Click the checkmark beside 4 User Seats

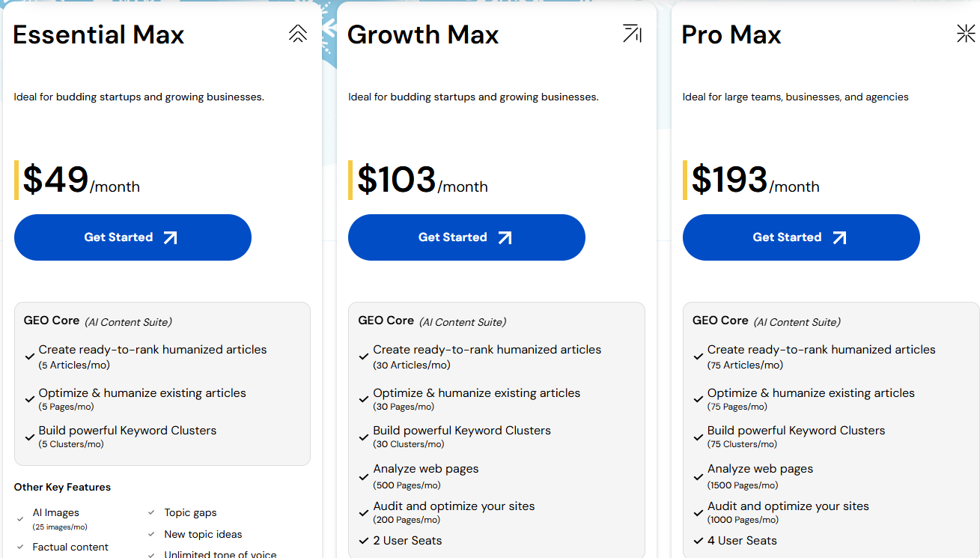699,540
